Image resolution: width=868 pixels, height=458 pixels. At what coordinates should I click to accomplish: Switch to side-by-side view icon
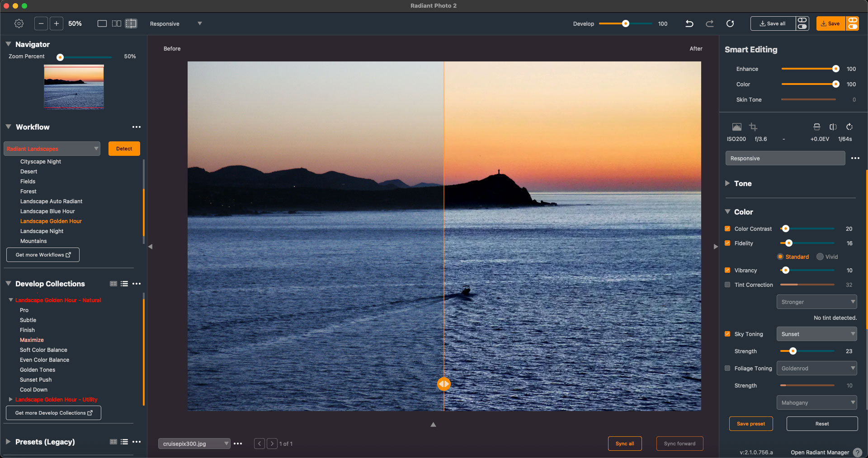117,23
